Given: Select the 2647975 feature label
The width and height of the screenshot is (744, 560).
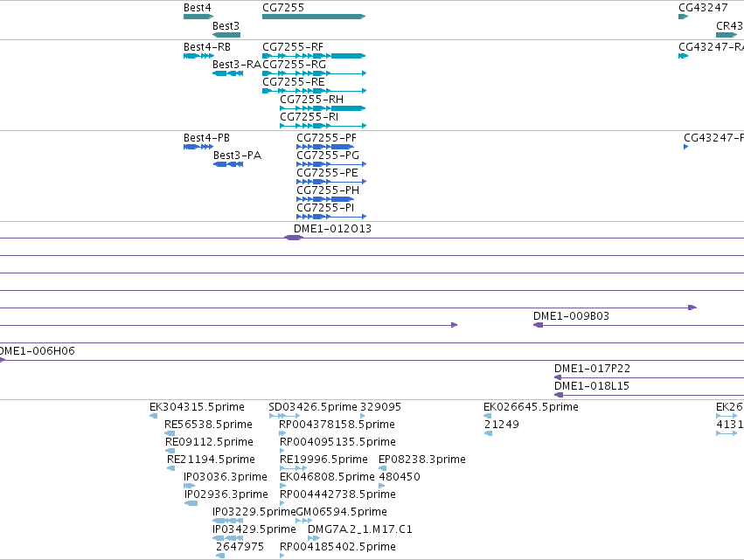Looking at the screenshot, I should pyautogui.click(x=240, y=547).
